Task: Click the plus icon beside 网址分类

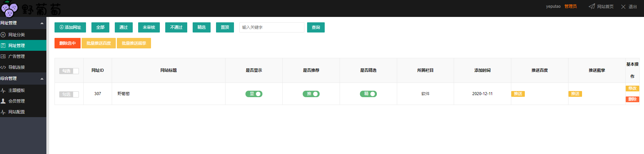Action: pyautogui.click(x=3, y=35)
